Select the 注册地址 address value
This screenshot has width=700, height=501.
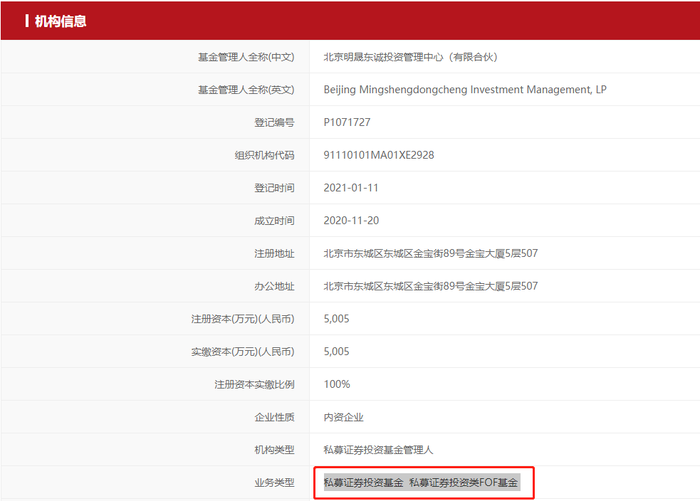pos(431,254)
